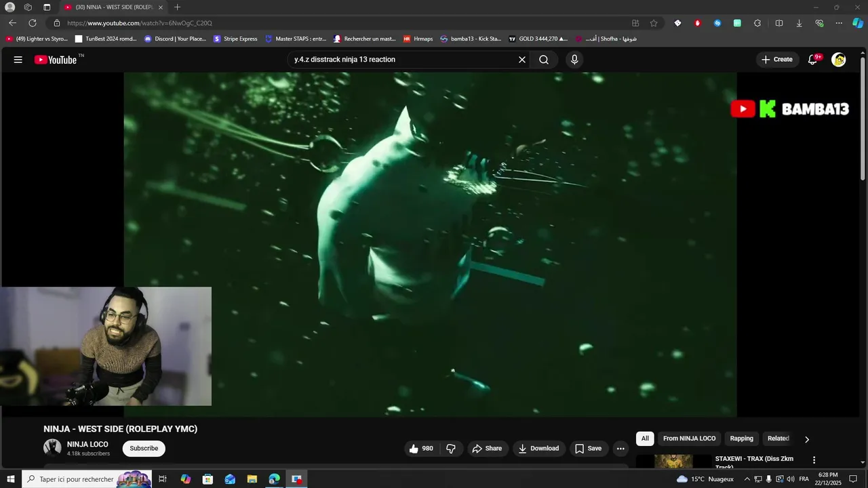Open Microsoft Store on taskbar
Viewport: 868px width, 488px height.
[208, 479]
